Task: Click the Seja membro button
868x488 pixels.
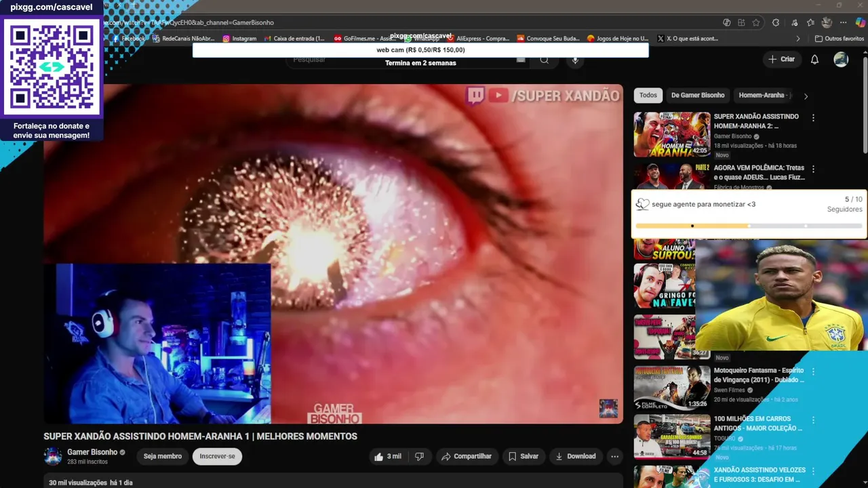Action: [x=163, y=456]
